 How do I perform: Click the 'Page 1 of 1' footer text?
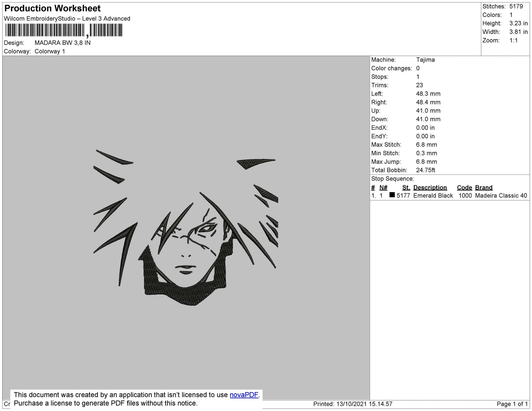click(512, 404)
